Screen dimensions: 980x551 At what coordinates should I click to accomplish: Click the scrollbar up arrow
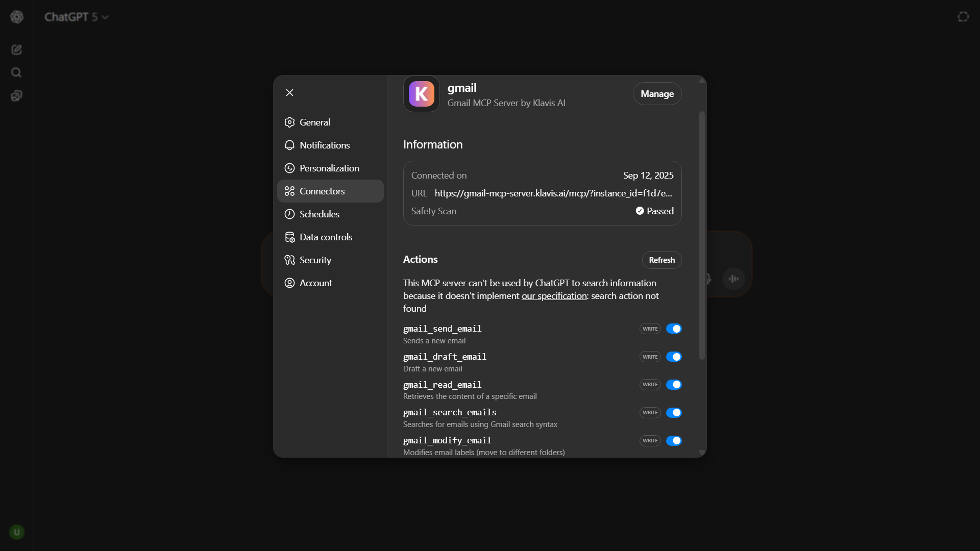tap(702, 81)
